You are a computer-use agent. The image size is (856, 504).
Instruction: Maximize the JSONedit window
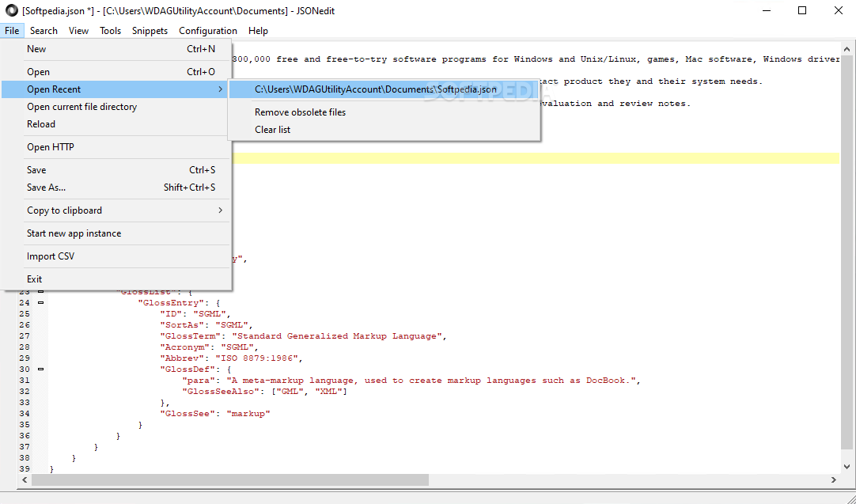[x=802, y=11]
